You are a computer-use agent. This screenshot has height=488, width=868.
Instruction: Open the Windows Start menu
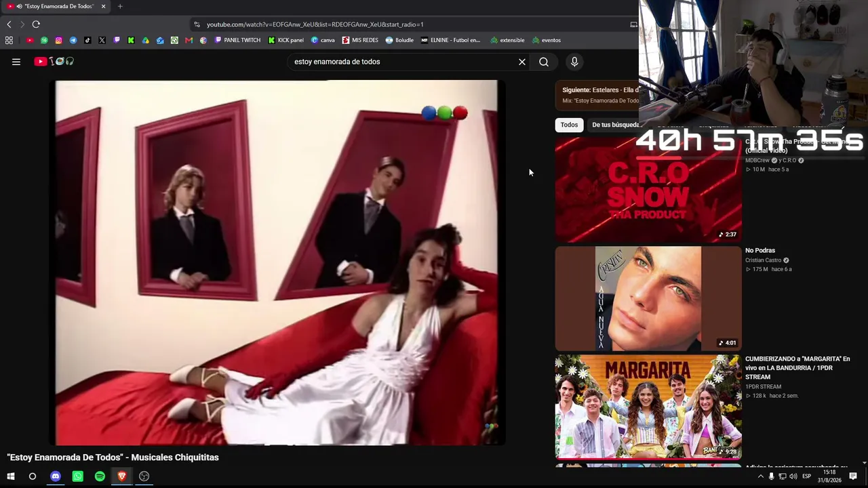(11, 476)
